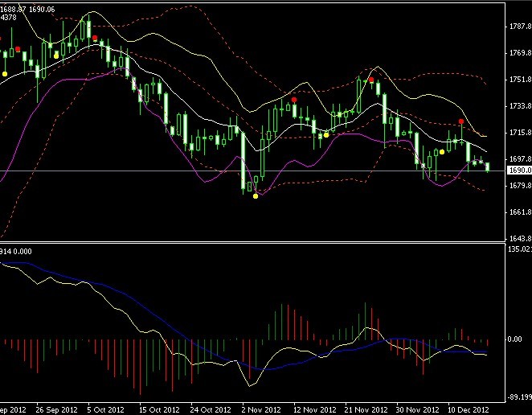Click the 24 Oct 2012 date label
This screenshot has height=415, width=532.
pos(211,410)
